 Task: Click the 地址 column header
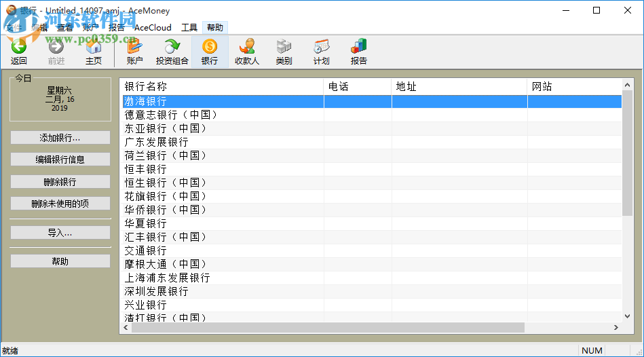coord(459,87)
